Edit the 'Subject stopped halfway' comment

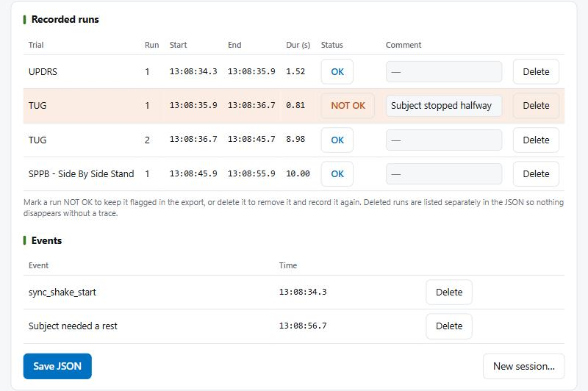pos(444,106)
